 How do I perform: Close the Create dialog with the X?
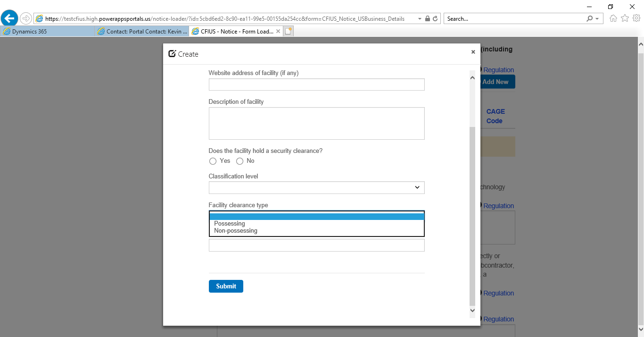pyautogui.click(x=473, y=52)
